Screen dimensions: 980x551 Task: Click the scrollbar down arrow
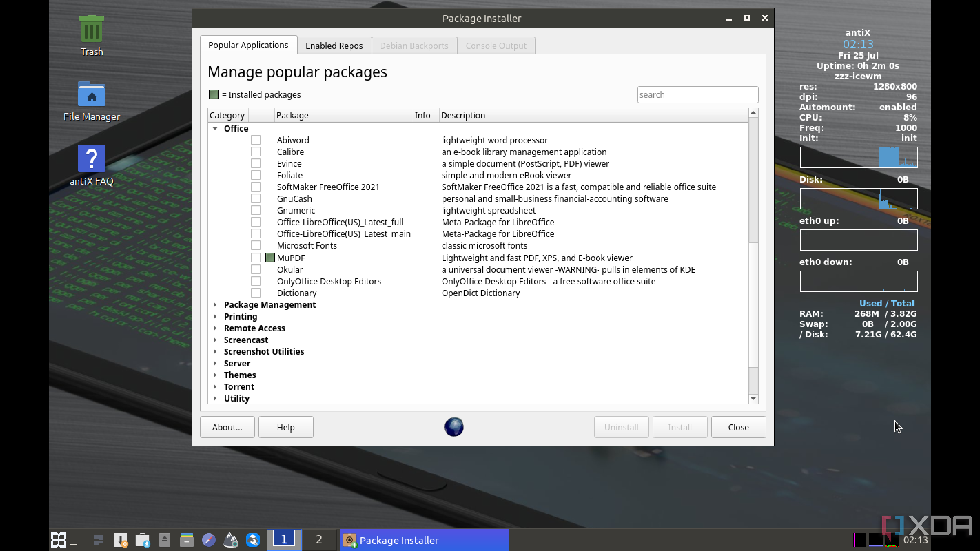[x=753, y=399]
